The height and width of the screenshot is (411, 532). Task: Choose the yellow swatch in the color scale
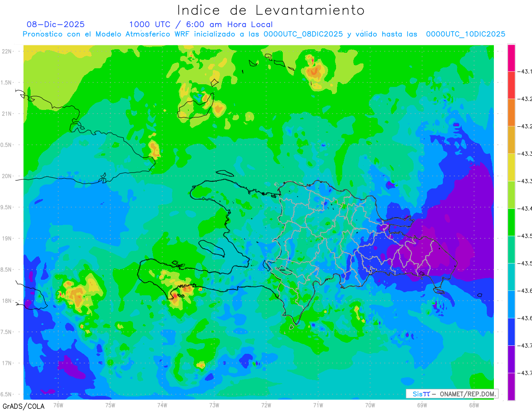tap(511, 168)
